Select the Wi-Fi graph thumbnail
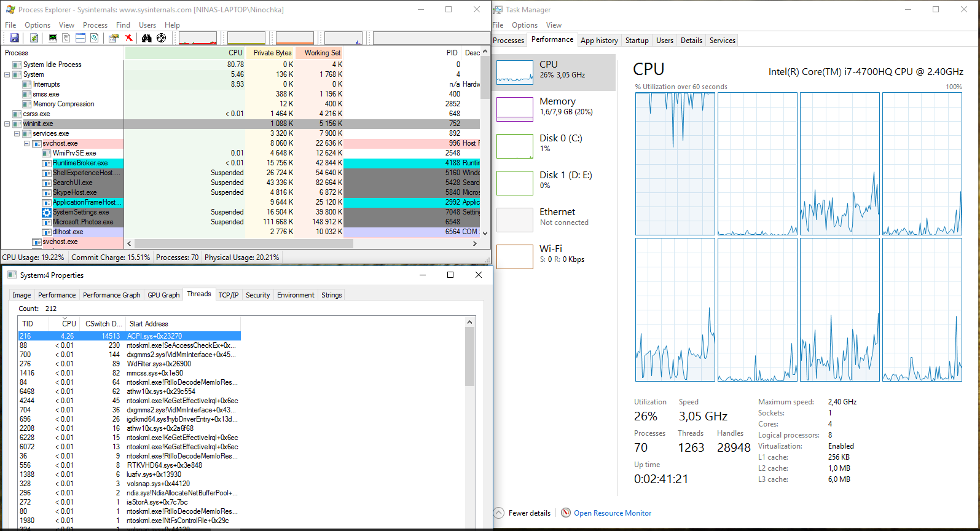 click(515, 257)
